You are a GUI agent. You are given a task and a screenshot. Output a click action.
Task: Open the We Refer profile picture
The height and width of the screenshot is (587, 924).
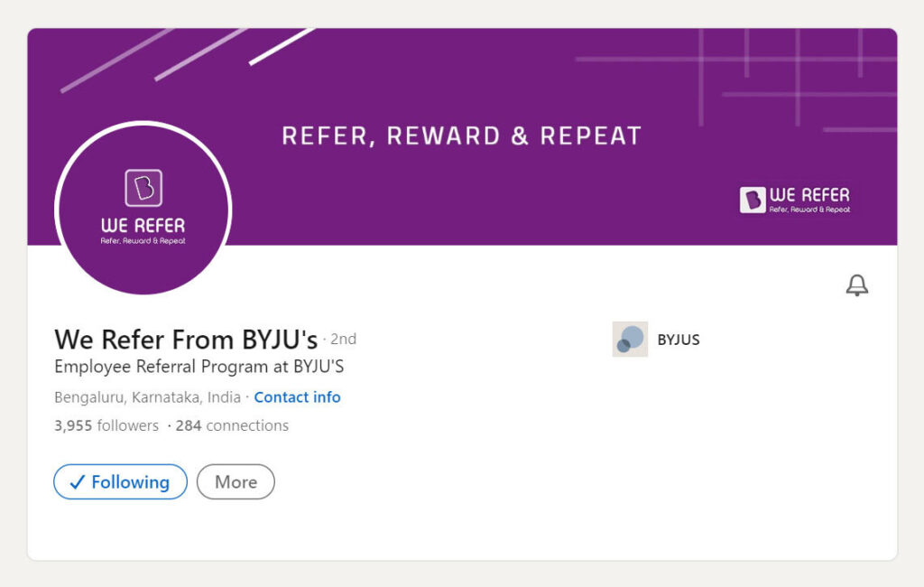(x=143, y=210)
